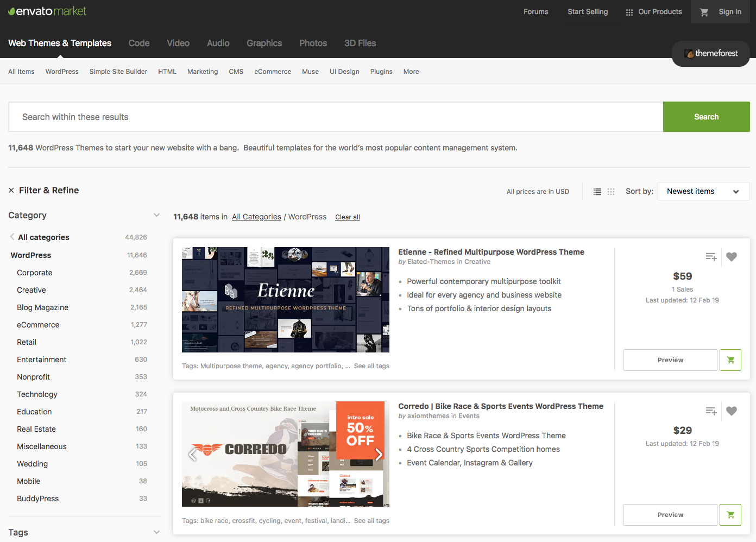Open the UI Design submenu link
The image size is (756, 542).
(x=344, y=72)
